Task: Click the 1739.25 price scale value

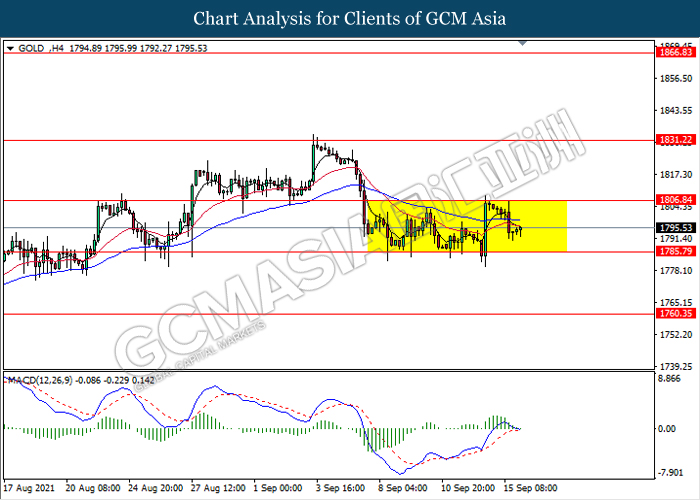Action: pyautogui.click(x=676, y=366)
